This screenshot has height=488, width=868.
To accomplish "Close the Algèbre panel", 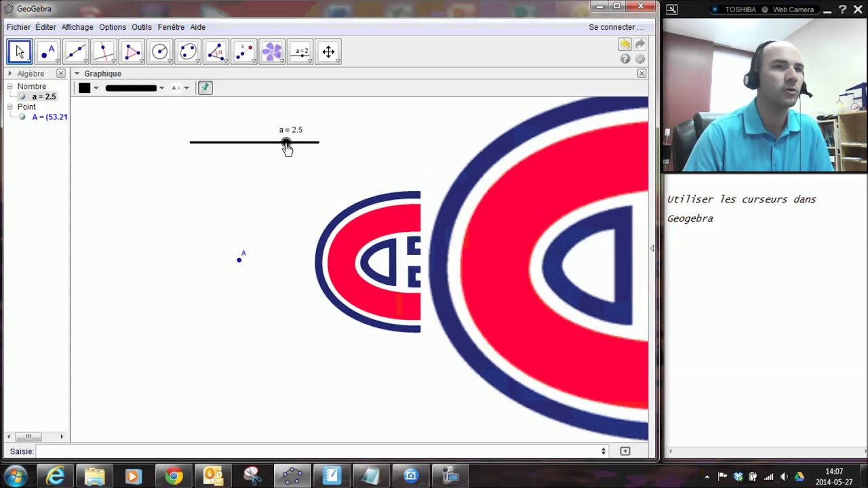I will coord(61,73).
